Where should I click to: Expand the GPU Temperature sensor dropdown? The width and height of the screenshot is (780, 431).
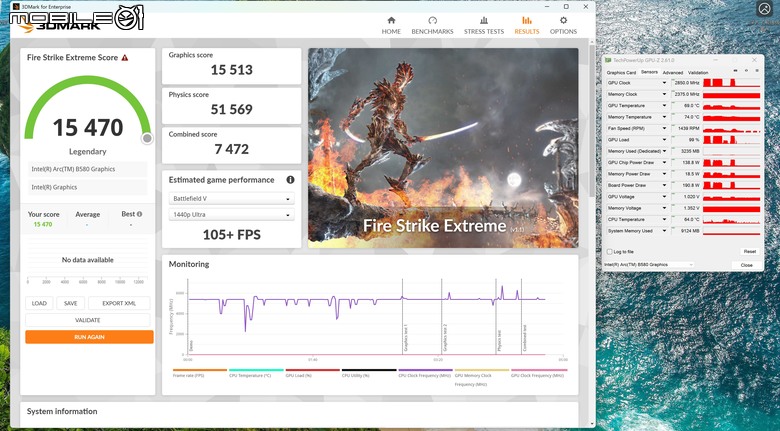(664, 106)
